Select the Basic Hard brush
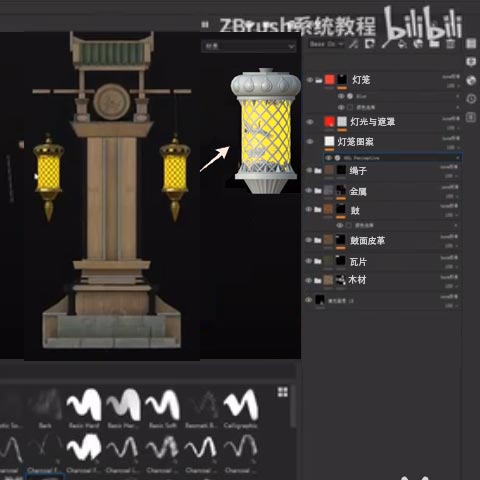Screen dimensions: 480x480 pos(84,408)
